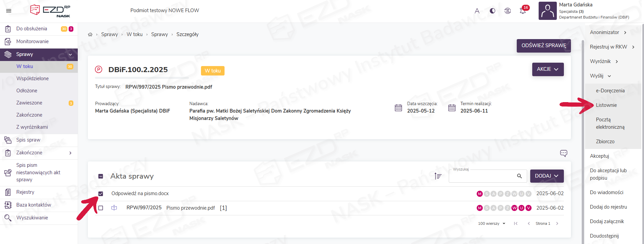The width and height of the screenshot is (644, 244).
Task: Click the font size 'A' icon
Action: click(x=477, y=11)
